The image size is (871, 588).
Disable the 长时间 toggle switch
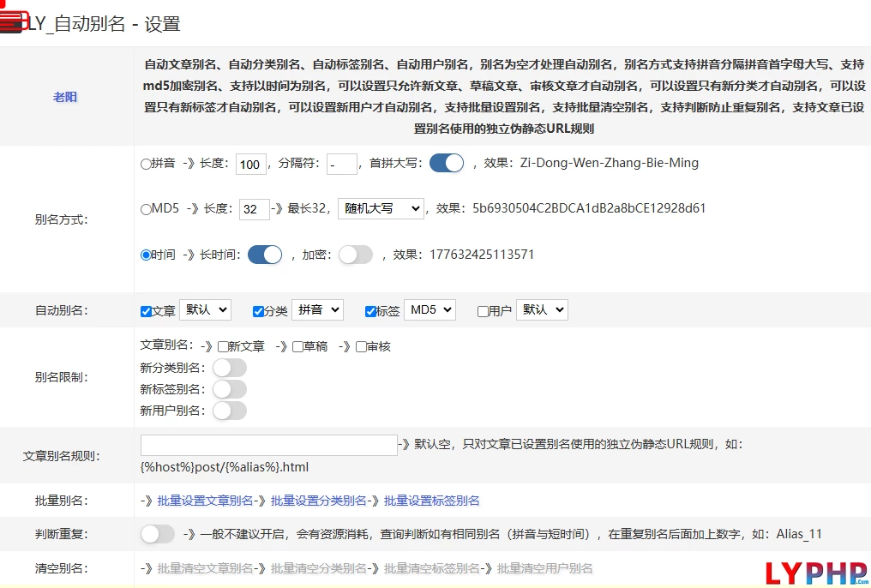(x=264, y=255)
